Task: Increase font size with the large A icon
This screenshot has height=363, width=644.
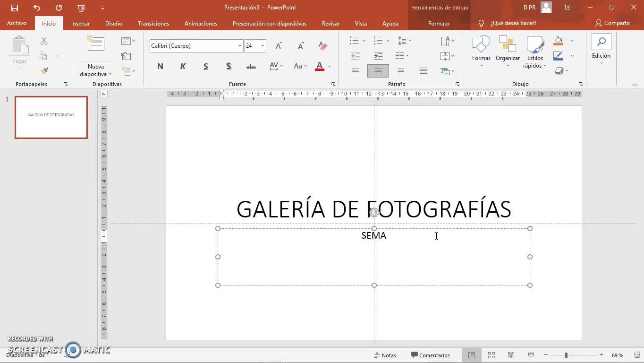Action: [279, 46]
